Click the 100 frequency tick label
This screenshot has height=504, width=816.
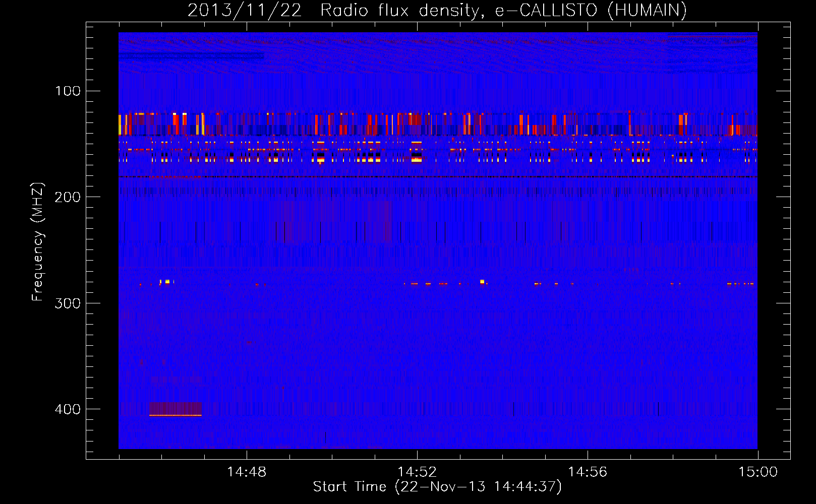[68, 91]
